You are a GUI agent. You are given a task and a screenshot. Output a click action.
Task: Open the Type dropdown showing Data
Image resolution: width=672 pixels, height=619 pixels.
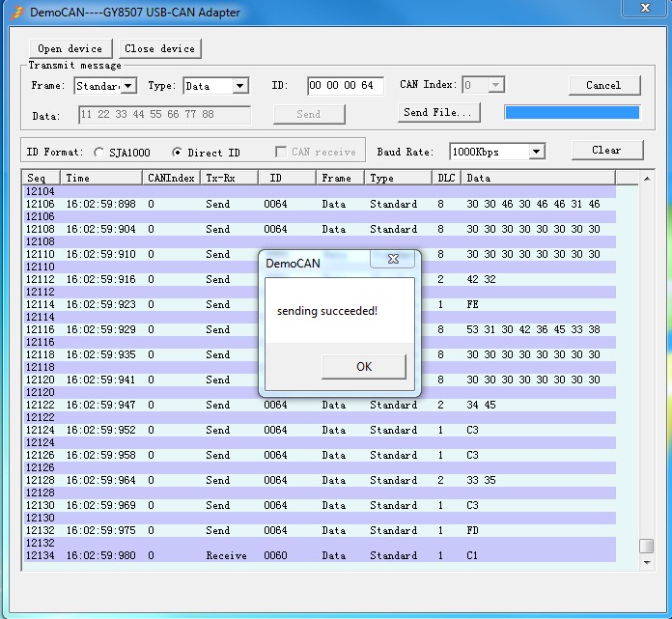click(x=240, y=86)
